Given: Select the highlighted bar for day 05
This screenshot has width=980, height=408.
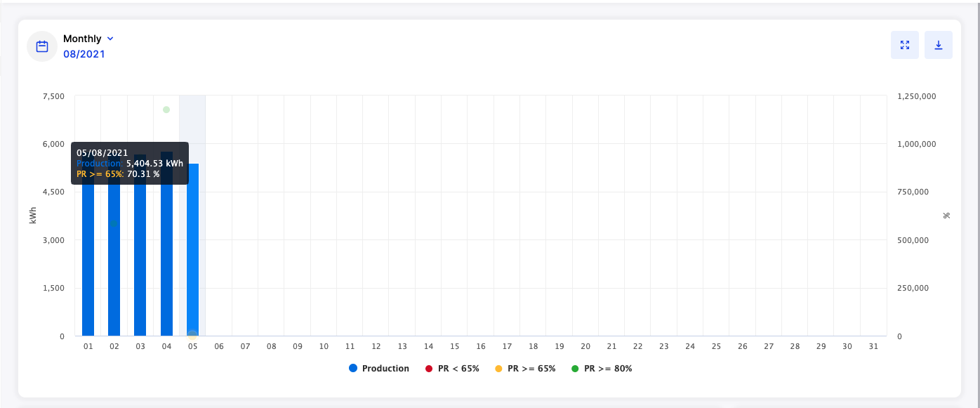Looking at the screenshot, I should coord(192,267).
